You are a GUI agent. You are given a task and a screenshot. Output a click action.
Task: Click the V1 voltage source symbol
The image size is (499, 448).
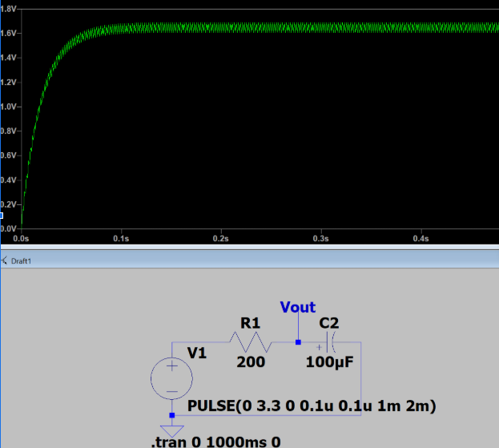(x=171, y=378)
